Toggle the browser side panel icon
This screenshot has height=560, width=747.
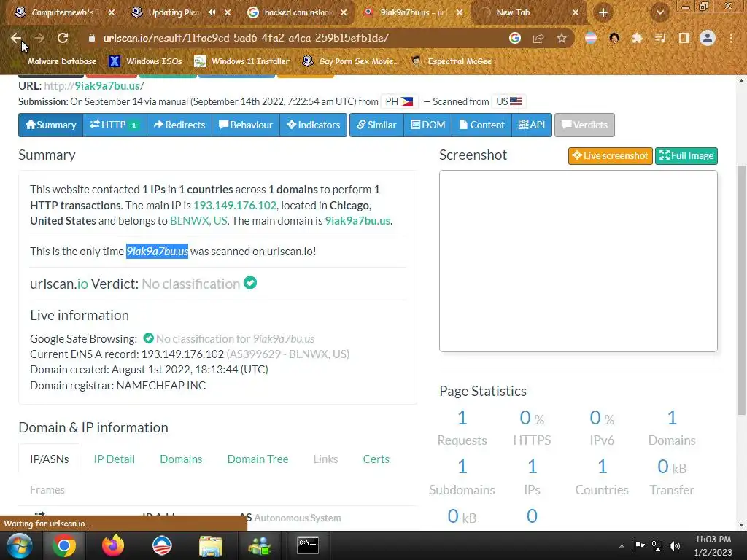click(x=684, y=38)
